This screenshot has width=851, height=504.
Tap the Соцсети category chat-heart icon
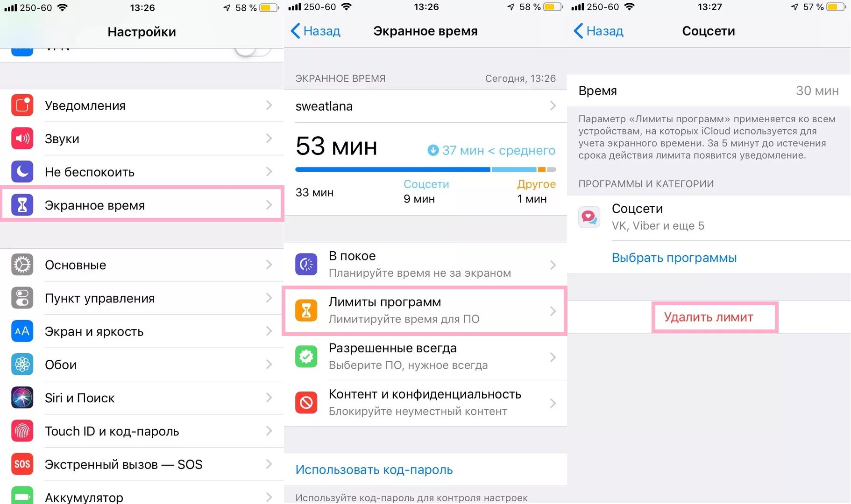[x=589, y=217]
